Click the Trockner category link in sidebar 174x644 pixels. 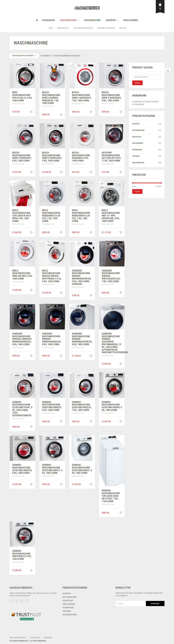(x=136, y=156)
